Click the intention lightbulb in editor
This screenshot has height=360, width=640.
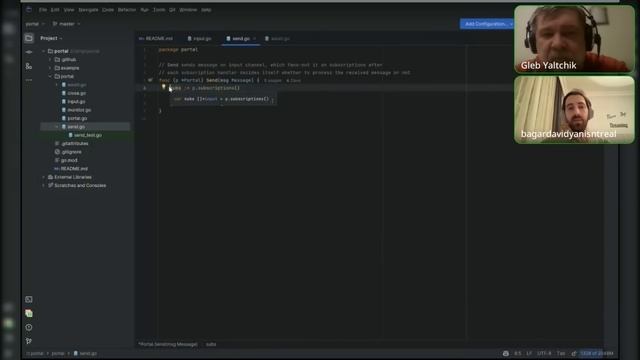coord(163,87)
